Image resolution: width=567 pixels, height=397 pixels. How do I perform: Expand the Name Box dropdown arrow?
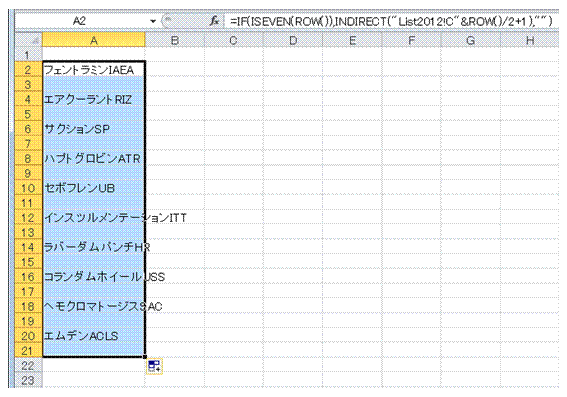point(153,21)
